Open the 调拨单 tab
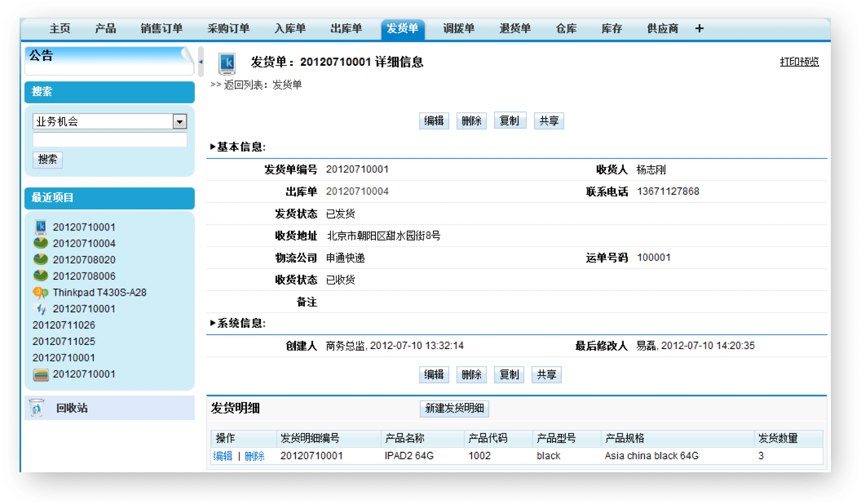This screenshot has height=502, width=868. [459, 29]
